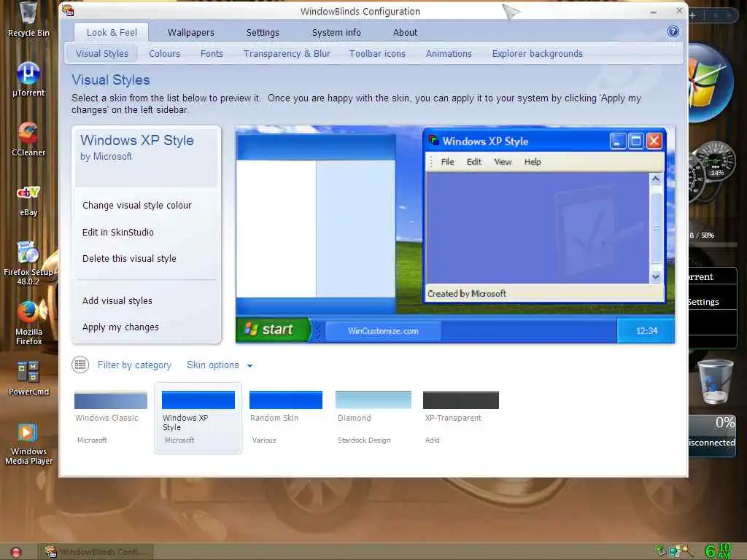Click the category grid icon next to Filter
Image resolution: width=747 pixels, height=560 pixels.
click(x=80, y=365)
